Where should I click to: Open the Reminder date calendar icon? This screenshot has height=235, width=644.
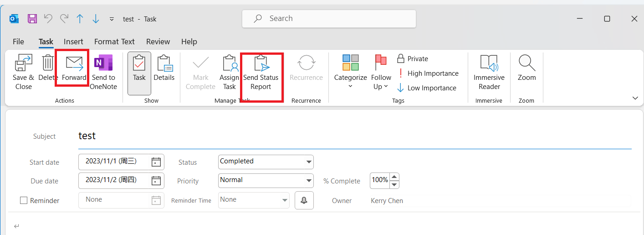click(x=156, y=200)
